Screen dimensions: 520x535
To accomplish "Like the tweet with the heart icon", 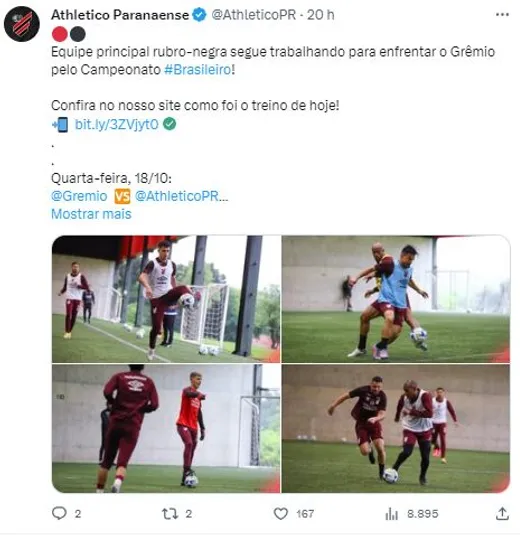I will click(281, 514).
